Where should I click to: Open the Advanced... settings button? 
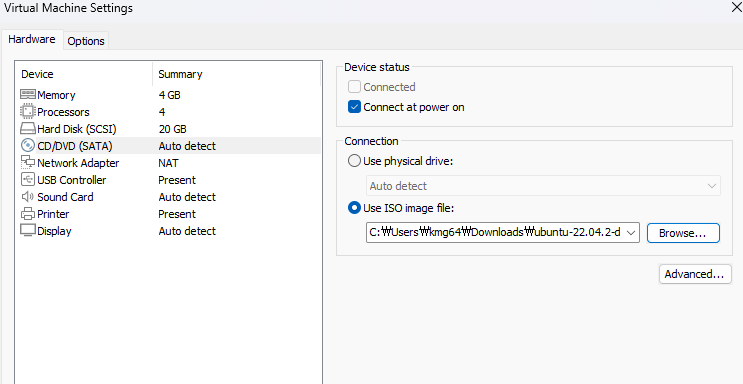[695, 274]
